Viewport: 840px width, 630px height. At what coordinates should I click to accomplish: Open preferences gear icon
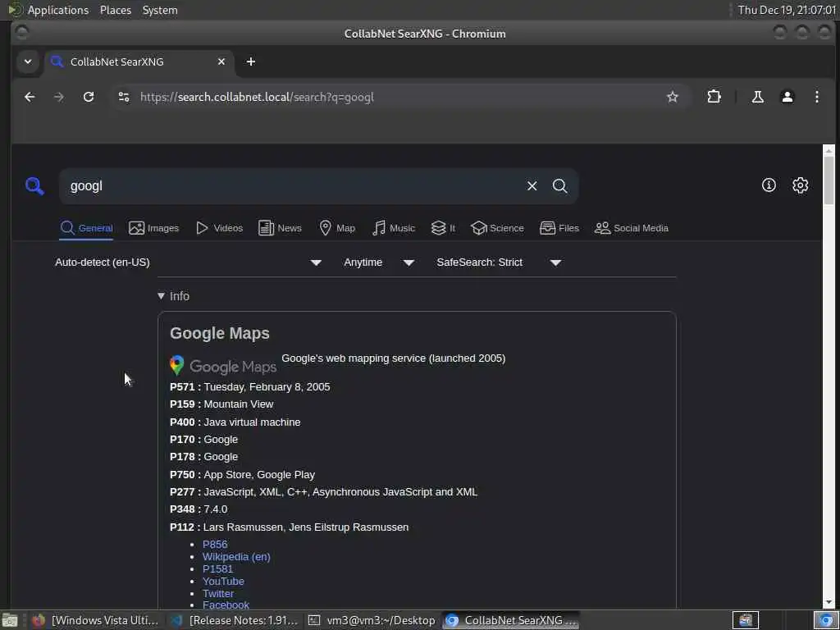[801, 185]
